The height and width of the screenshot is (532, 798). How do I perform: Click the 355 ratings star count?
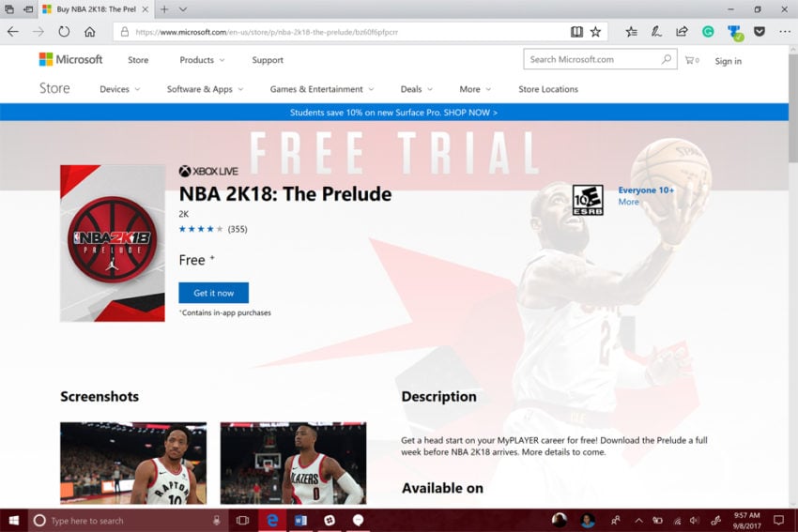(x=238, y=229)
